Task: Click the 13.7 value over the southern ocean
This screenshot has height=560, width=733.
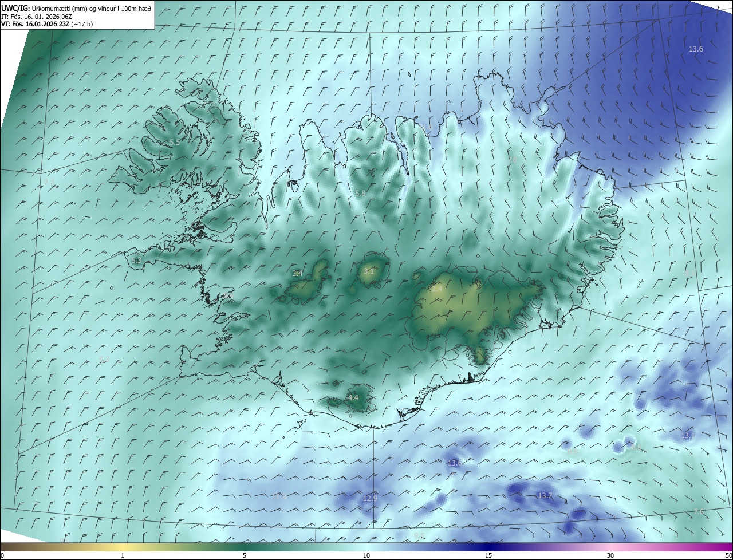Action: (x=545, y=495)
